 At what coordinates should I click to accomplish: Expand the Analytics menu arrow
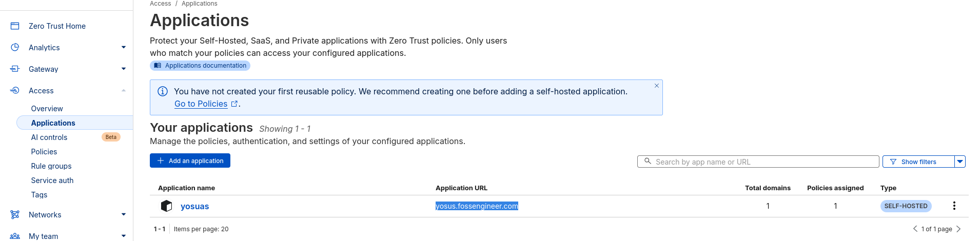[x=123, y=47]
